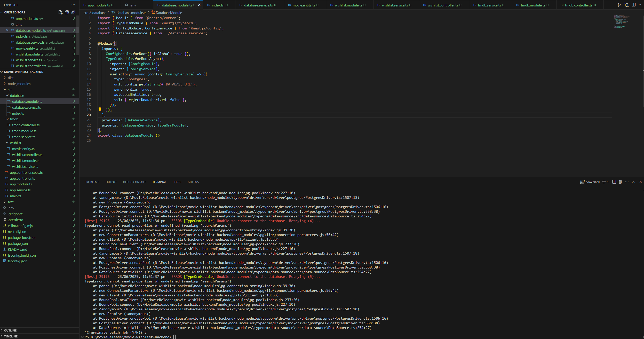Split the editor to the right
This screenshot has height=339, width=644.
pos(633,5)
